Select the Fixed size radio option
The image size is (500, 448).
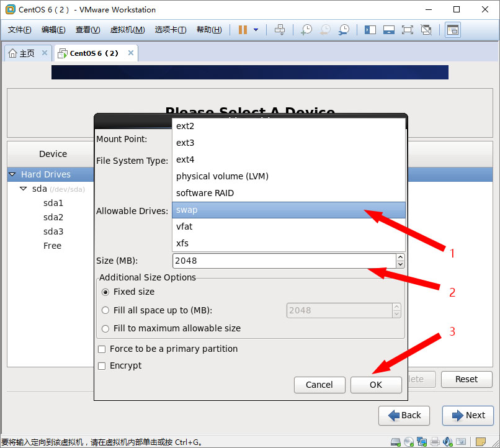click(105, 292)
